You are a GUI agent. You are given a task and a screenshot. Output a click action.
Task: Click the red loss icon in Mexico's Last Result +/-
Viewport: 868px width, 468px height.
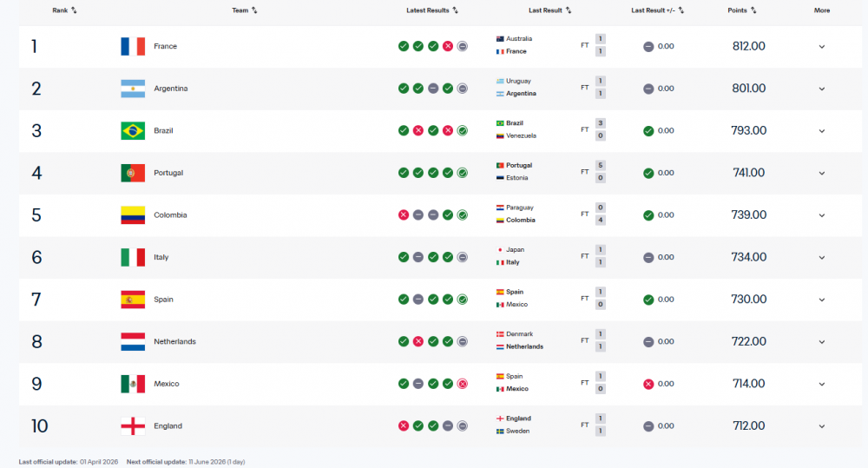pyautogui.click(x=648, y=384)
